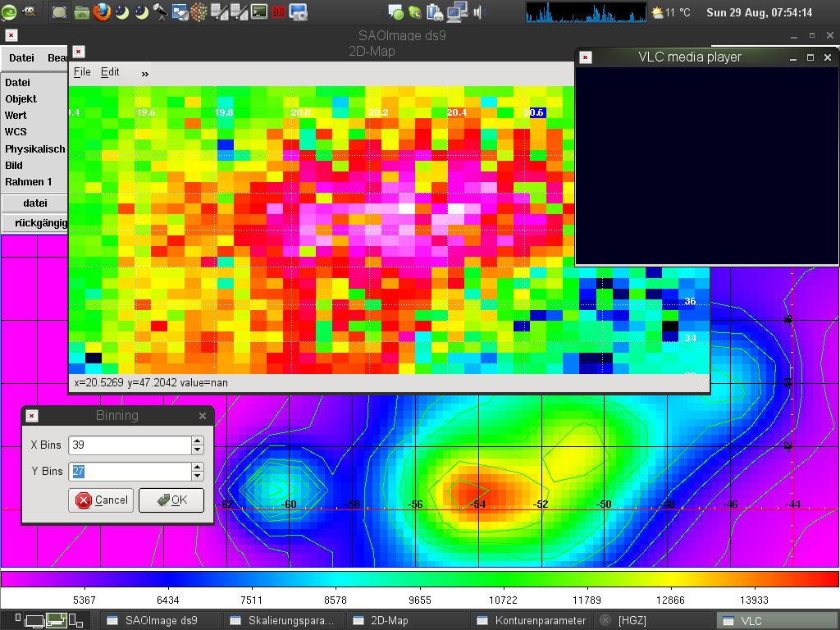840x630 pixels.
Task: Open the terminal launcher icon
Action: pos(258,11)
